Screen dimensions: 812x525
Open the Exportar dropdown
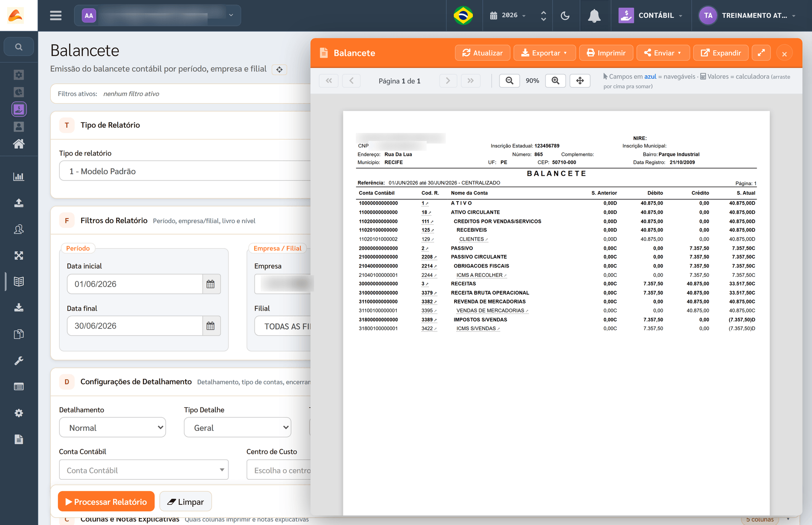tap(544, 53)
